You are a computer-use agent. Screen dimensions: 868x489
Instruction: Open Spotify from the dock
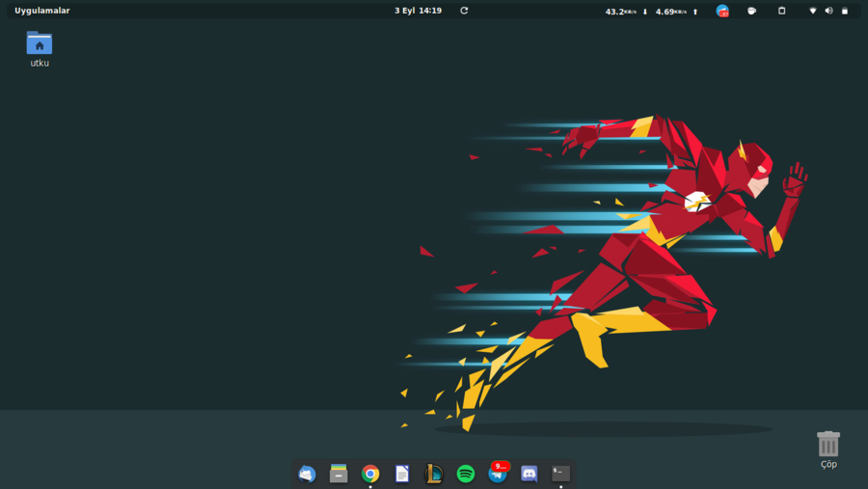pos(466,474)
